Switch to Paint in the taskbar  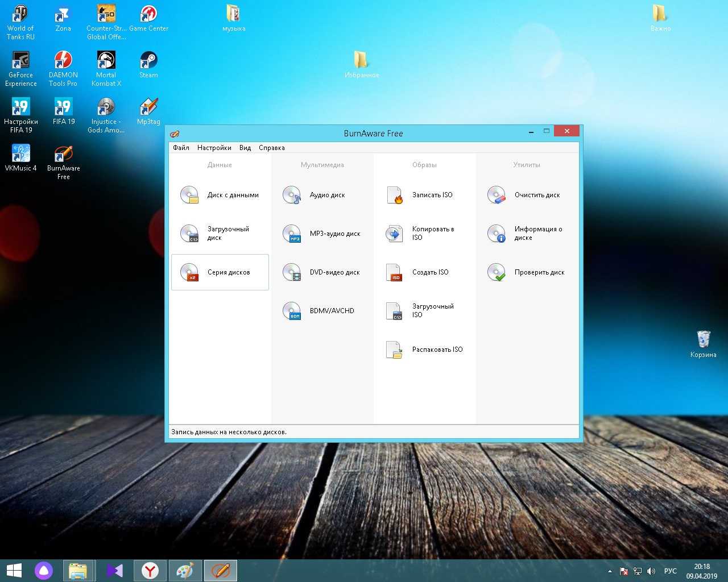185,571
